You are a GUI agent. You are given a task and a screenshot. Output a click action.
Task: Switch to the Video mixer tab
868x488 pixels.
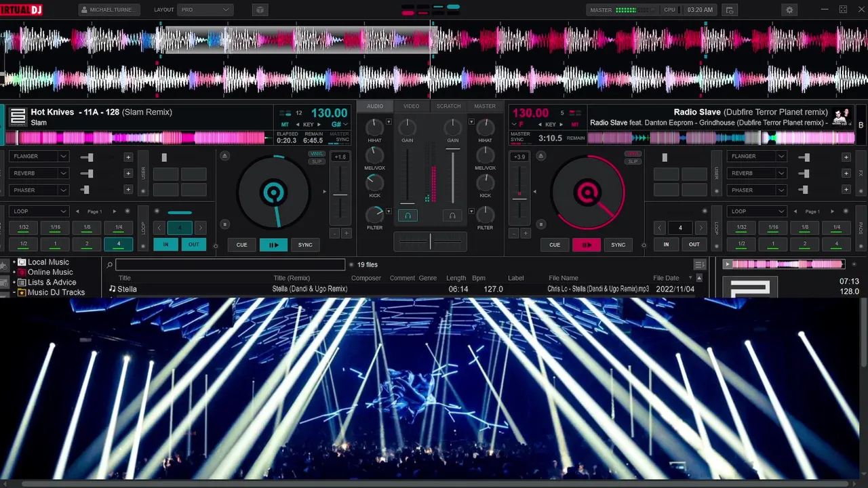click(x=412, y=106)
